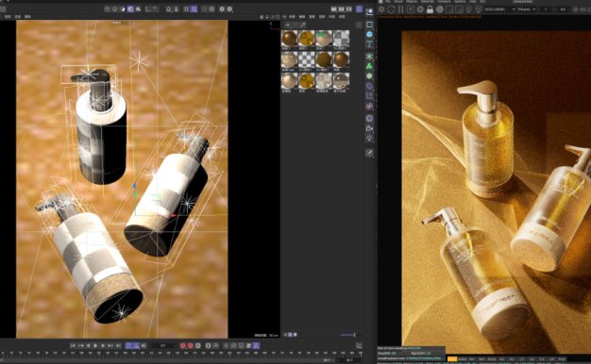Click the green Volume Builder icon
Image resolution: width=591 pixels, height=364 pixels.
tap(369, 66)
